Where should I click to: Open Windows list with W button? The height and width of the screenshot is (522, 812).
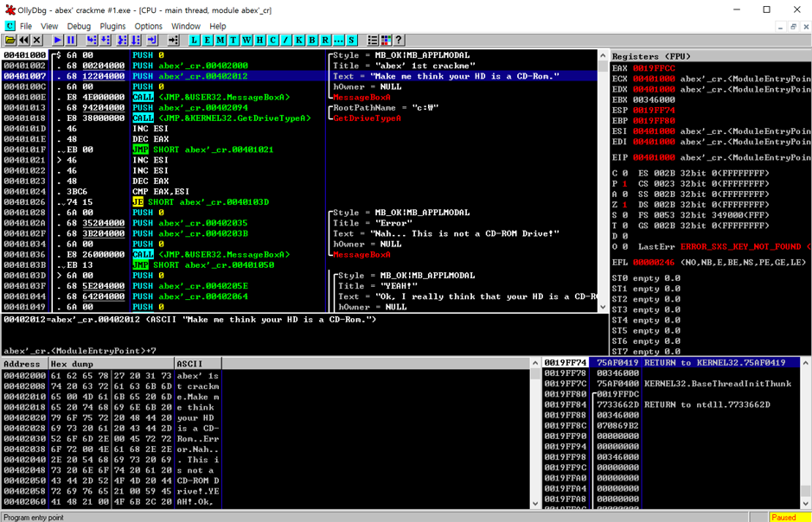(x=246, y=40)
